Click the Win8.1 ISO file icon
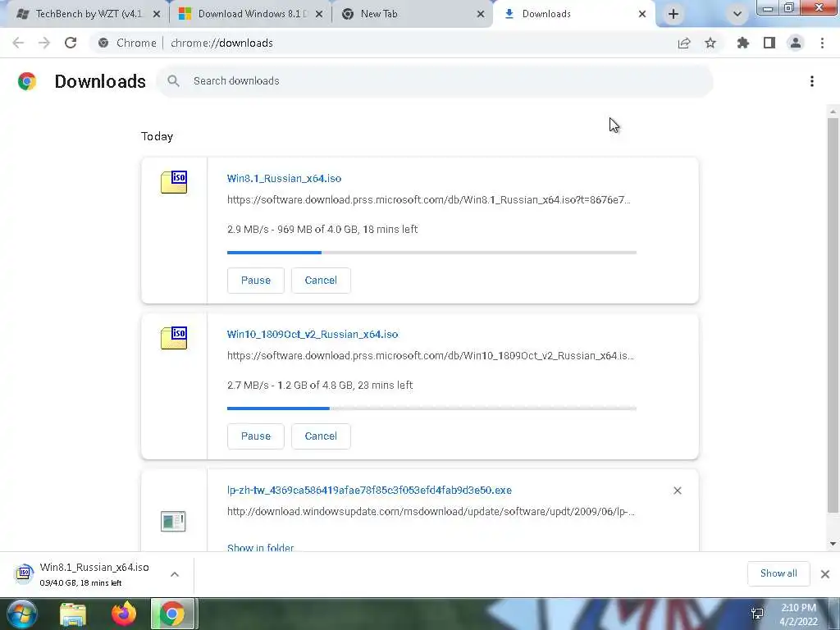The height and width of the screenshot is (630, 840). (174, 182)
